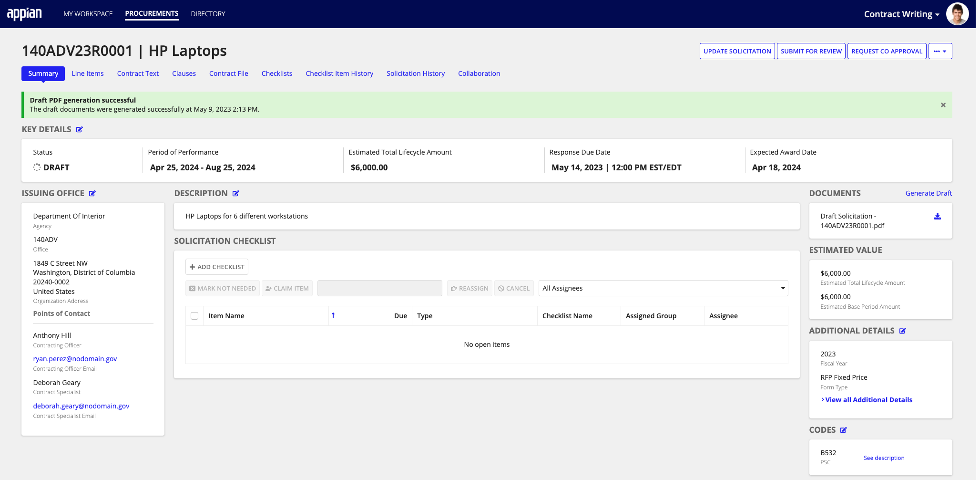980x480 pixels.
Task: Open Procurements menu item
Action: [x=152, y=13]
